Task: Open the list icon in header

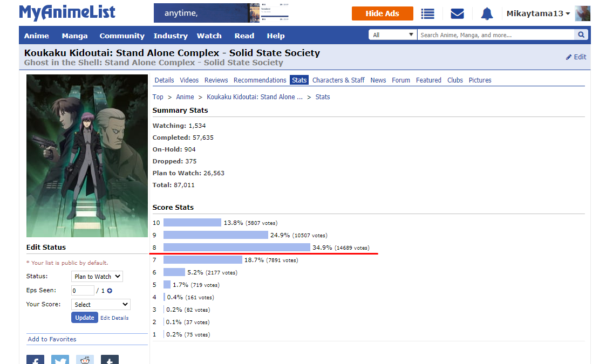Action: (x=428, y=13)
